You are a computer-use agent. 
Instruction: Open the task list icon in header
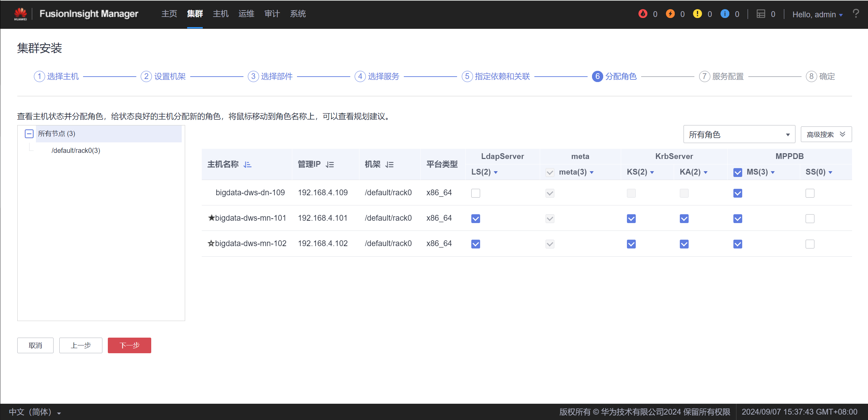pos(761,14)
